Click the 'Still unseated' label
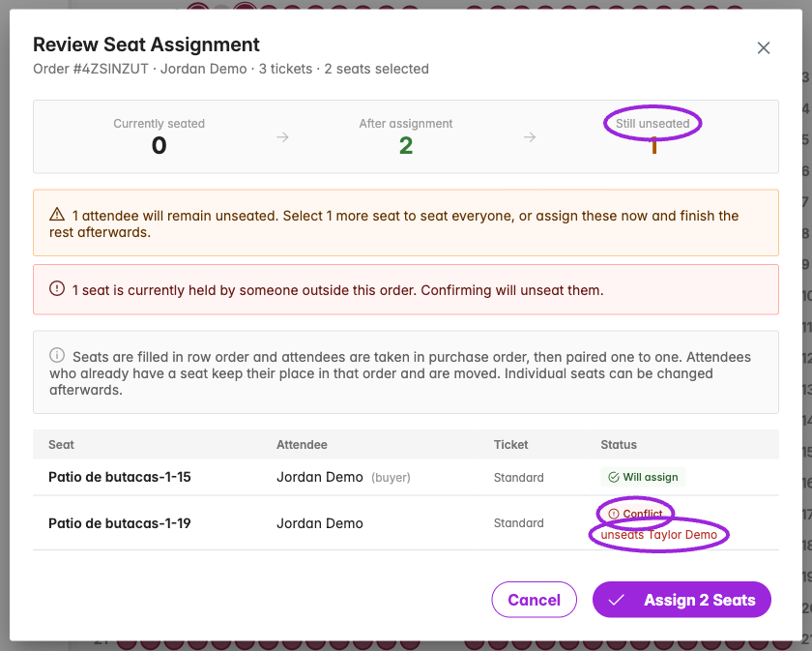This screenshot has width=812, height=651. pos(652,124)
